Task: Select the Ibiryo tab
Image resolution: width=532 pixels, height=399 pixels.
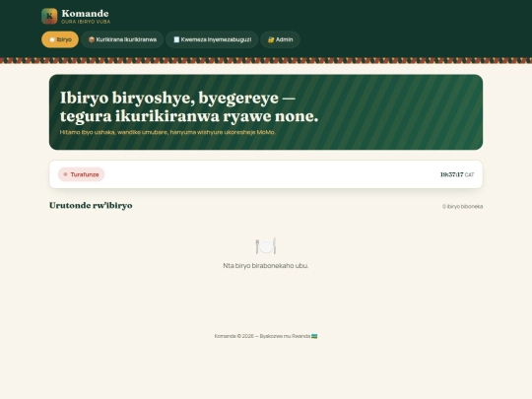Action: click(60, 39)
